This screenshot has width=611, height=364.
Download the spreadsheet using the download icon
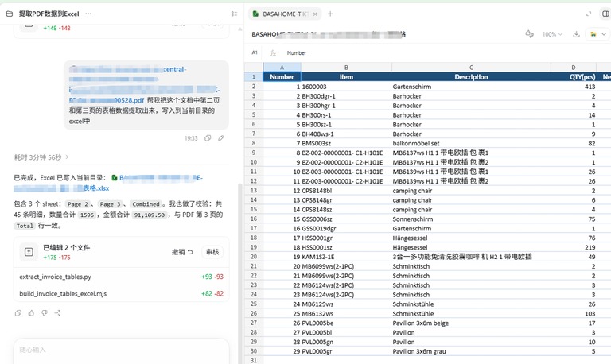point(576,34)
